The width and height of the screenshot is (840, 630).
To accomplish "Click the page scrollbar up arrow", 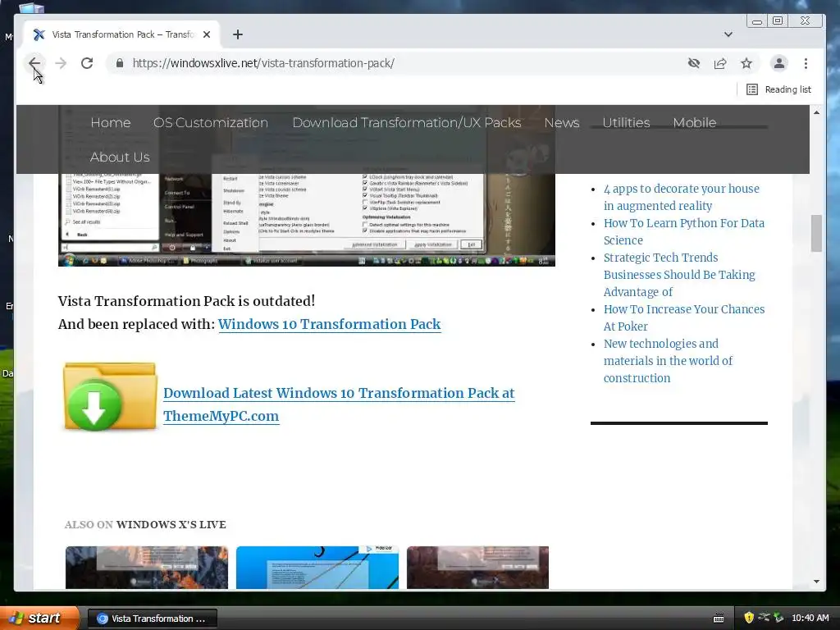I will (x=816, y=112).
